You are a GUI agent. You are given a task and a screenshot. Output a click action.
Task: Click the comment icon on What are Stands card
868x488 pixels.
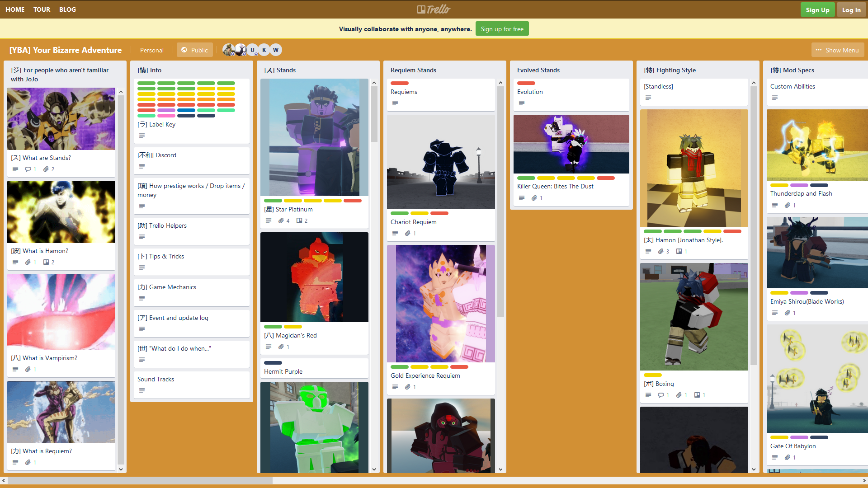(28, 169)
